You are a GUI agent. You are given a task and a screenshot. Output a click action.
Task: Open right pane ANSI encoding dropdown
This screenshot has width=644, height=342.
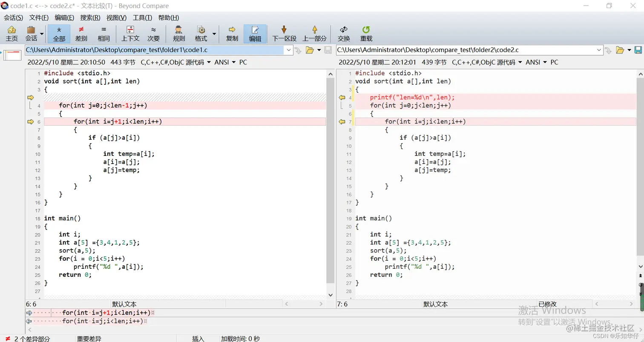pos(536,62)
